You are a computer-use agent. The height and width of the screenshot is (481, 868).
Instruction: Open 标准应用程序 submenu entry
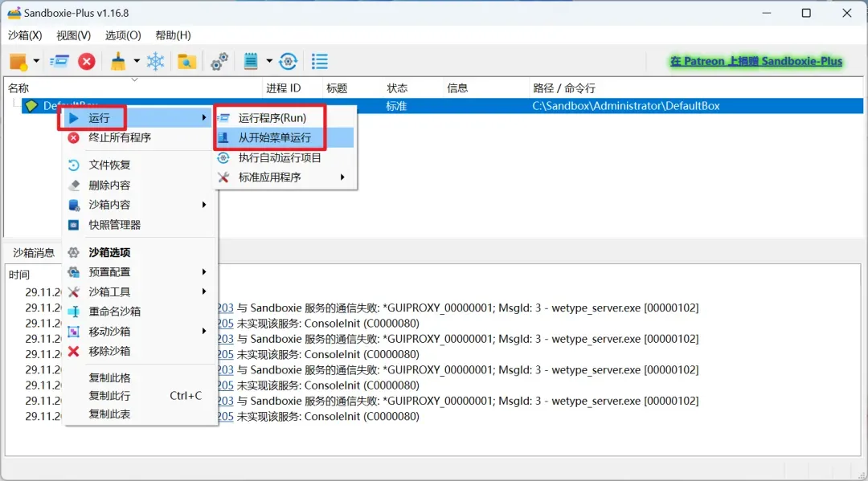point(285,177)
